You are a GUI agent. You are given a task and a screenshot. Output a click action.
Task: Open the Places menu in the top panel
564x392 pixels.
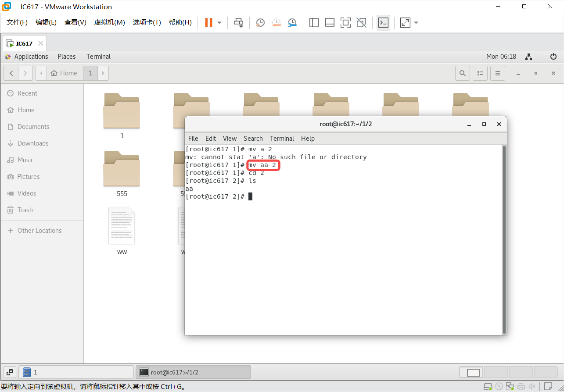click(x=67, y=57)
